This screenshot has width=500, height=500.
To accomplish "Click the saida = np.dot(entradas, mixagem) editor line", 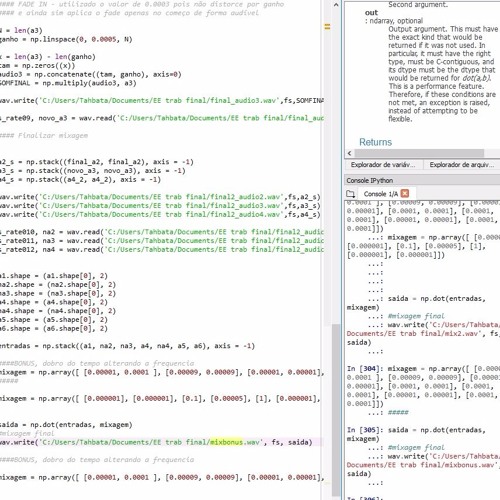I will [x=66, y=425].
